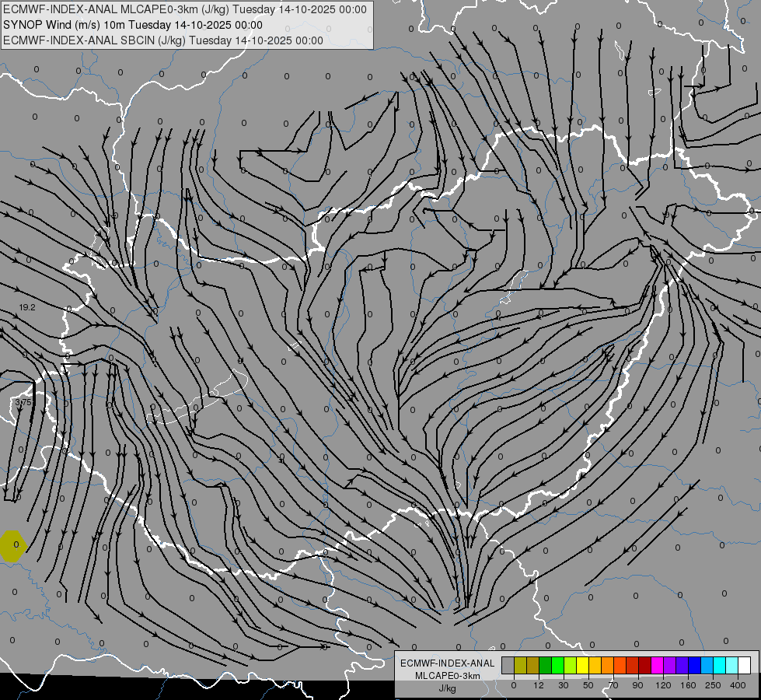
Task: Click the MLCAPE0-3km title line at top
Action: pos(184,9)
